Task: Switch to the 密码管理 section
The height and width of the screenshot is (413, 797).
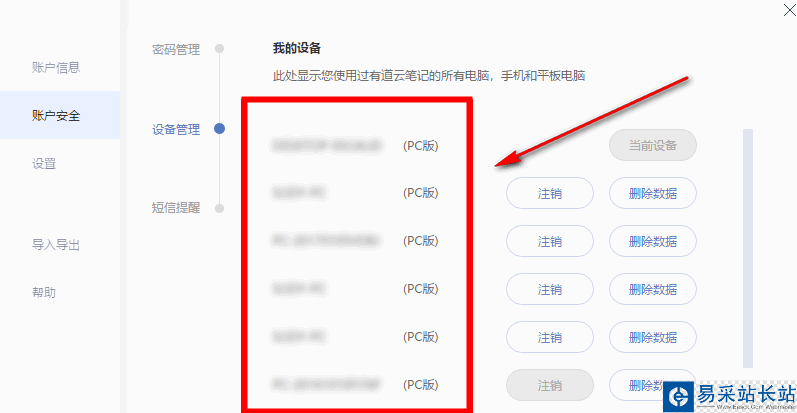Action: coord(176,49)
